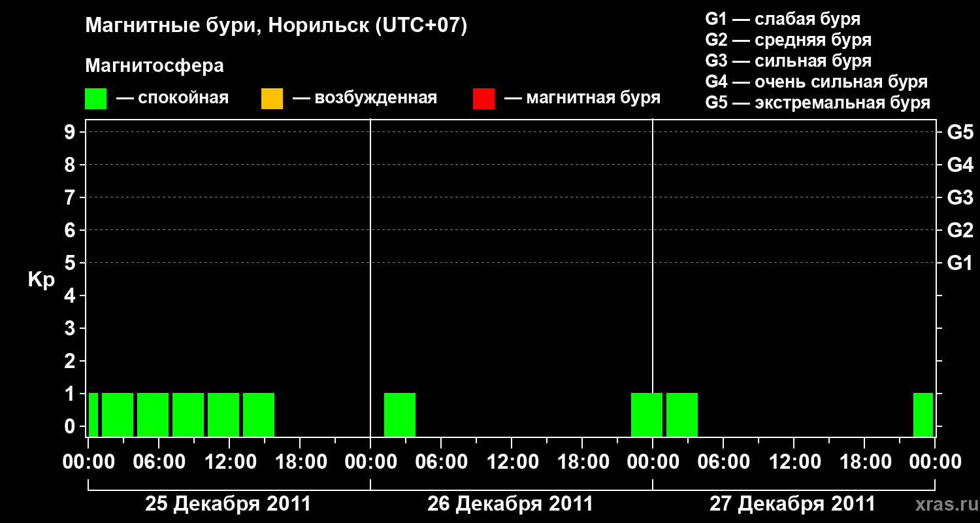Click the '06:00' tick label for 25 Декабря
Screen dimensions: 980x523
pos(159,462)
